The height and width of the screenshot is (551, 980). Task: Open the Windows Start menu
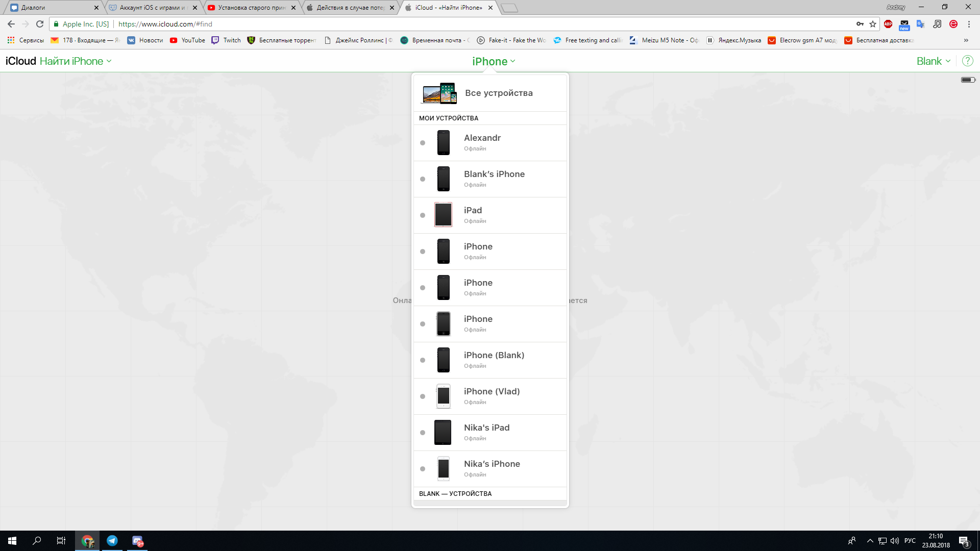pos(12,541)
